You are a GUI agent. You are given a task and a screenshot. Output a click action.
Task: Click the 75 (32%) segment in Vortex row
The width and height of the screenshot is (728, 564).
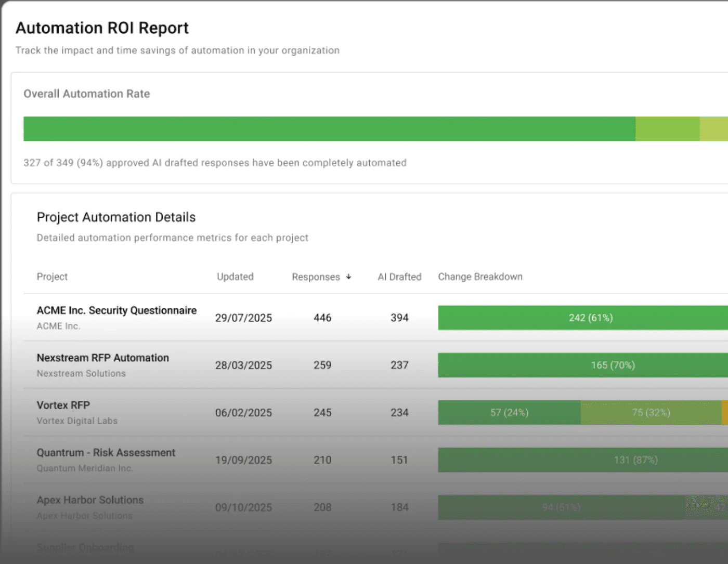(x=650, y=412)
